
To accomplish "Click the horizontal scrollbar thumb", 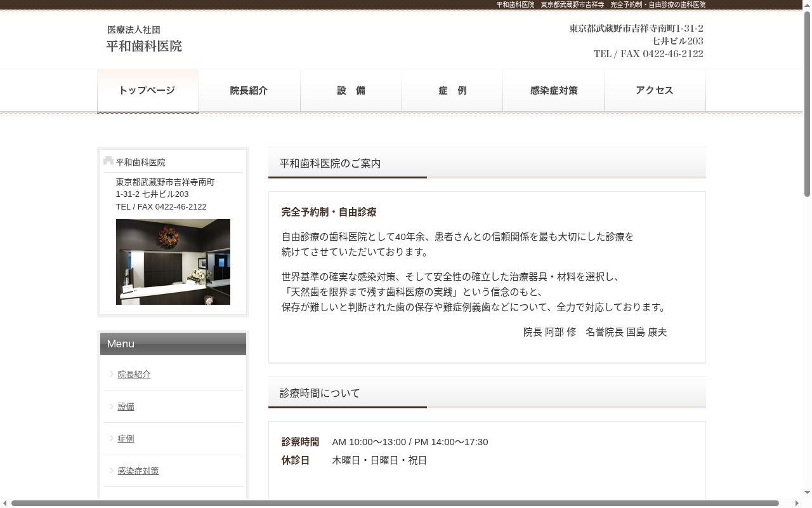I will [395, 504].
